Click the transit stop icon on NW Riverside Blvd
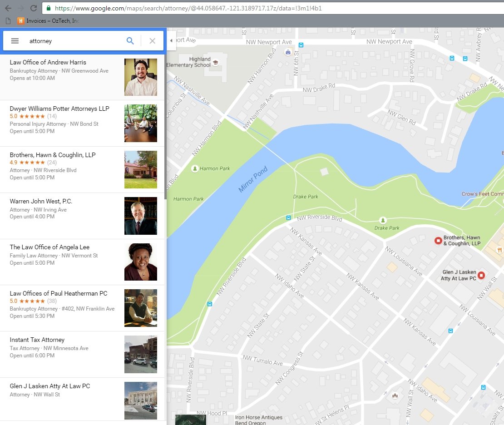The image size is (504, 425). (x=289, y=217)
